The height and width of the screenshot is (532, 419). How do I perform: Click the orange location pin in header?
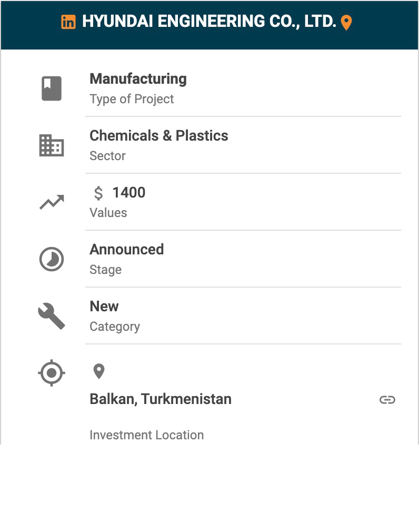[x=346, y=23]
